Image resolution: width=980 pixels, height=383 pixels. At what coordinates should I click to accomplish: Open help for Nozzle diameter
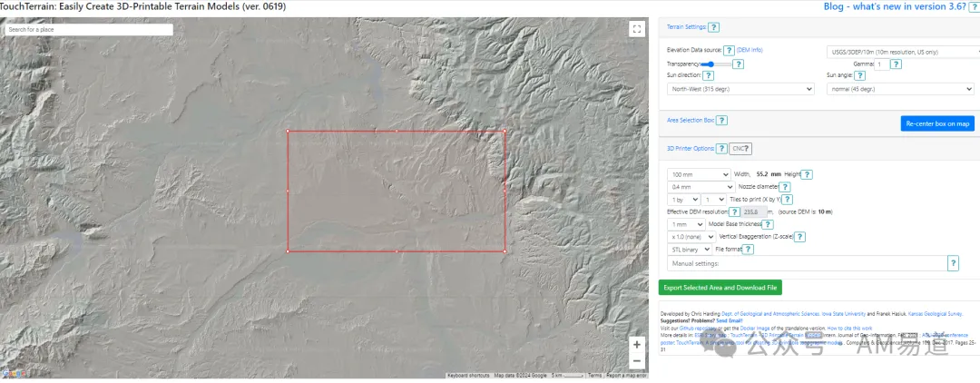point(785,187)
